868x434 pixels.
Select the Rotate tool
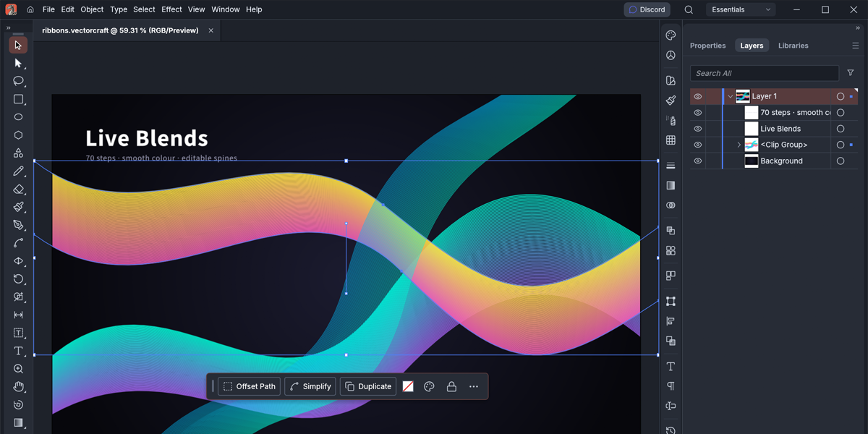(x=18, y=279)
